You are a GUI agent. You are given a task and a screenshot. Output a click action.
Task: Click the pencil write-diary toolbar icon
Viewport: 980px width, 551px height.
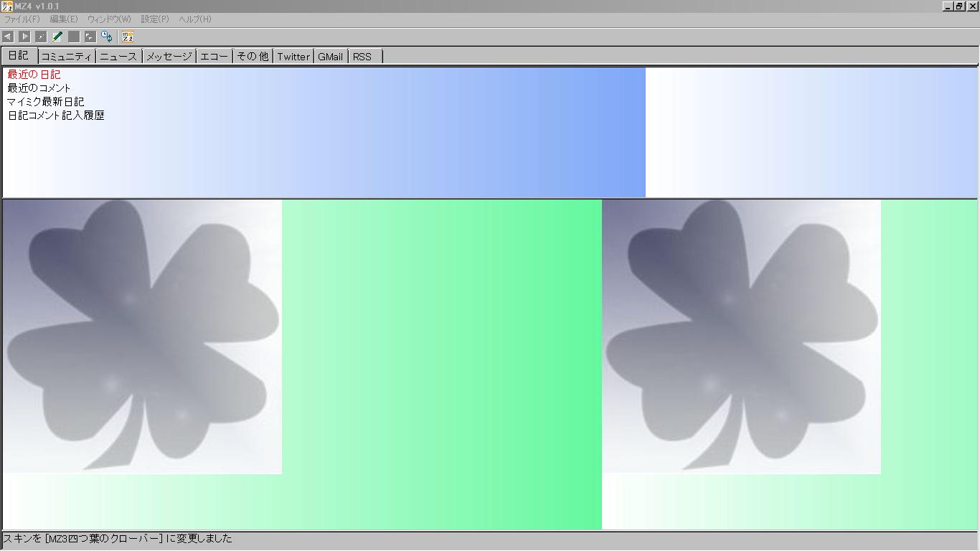(57, 37)
